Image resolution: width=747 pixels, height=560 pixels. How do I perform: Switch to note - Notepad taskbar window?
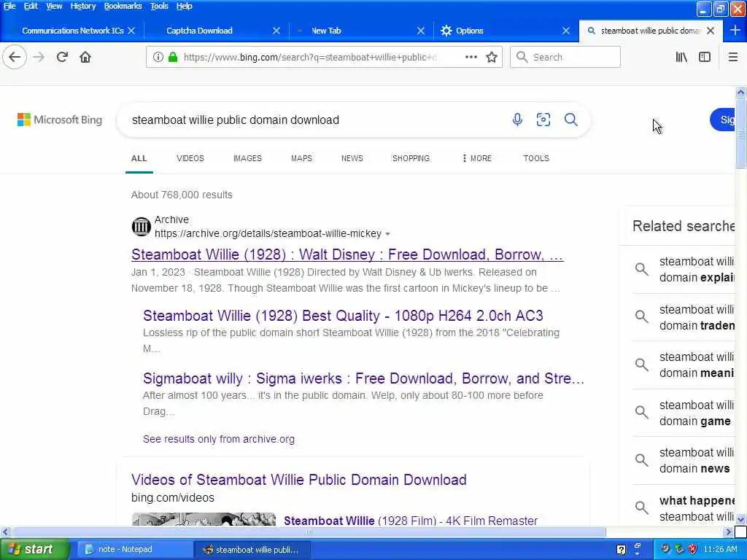click(x=134, y=550)
